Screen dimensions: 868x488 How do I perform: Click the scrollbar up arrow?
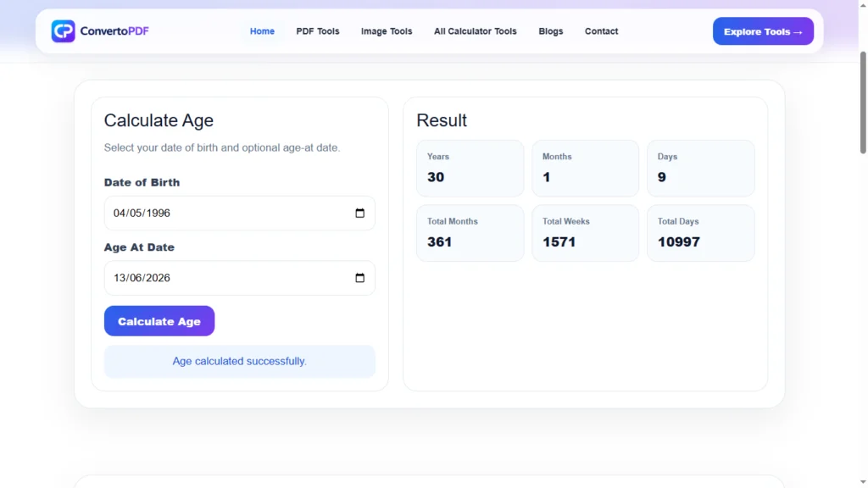coord(863,4)
